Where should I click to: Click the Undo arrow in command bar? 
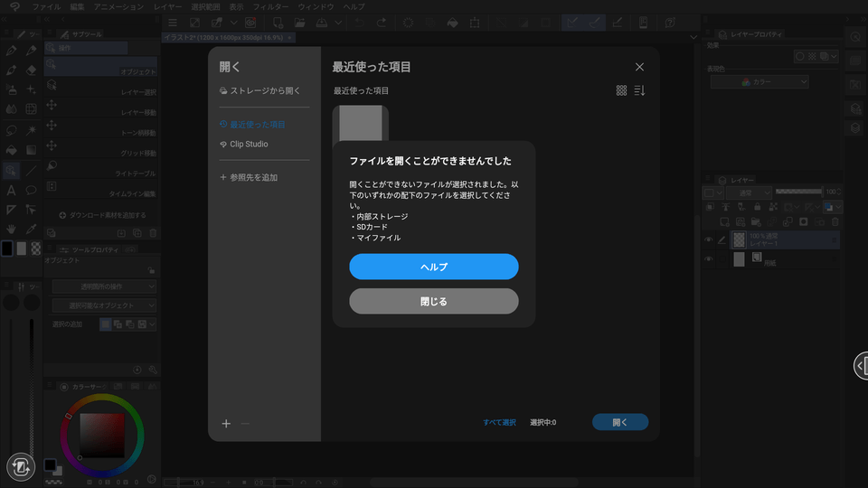[x=359, y=23]
